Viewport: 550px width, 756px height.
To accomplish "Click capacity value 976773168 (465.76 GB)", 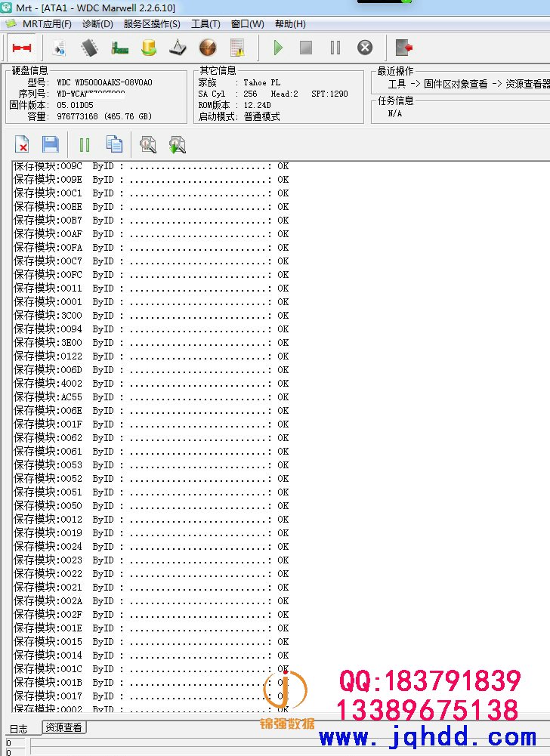I will tap(104, 116).
